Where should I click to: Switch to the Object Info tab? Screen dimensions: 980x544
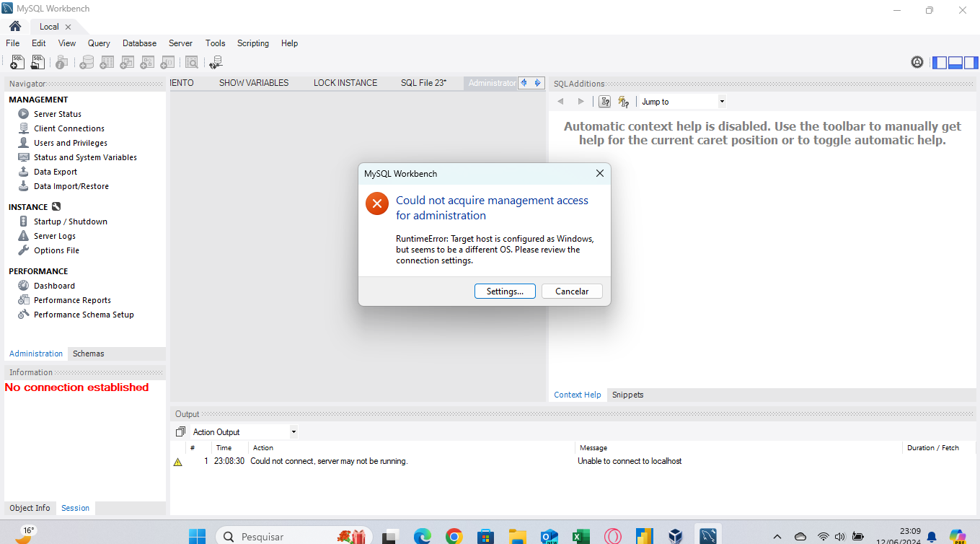tap(30, 508)
